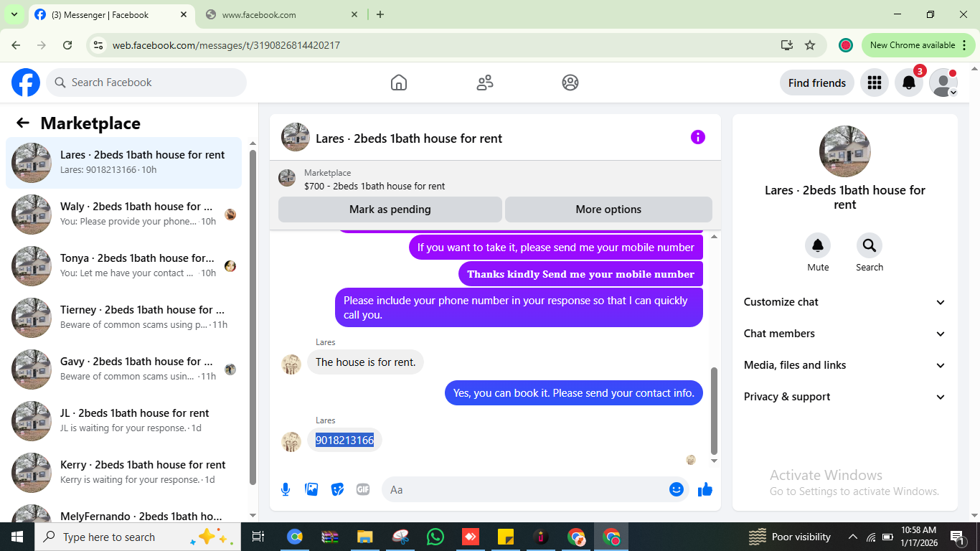This screenshot has height=551, width=980.
Task: Click highlighted 9018213166 message
Action: (x=344, y=440)
